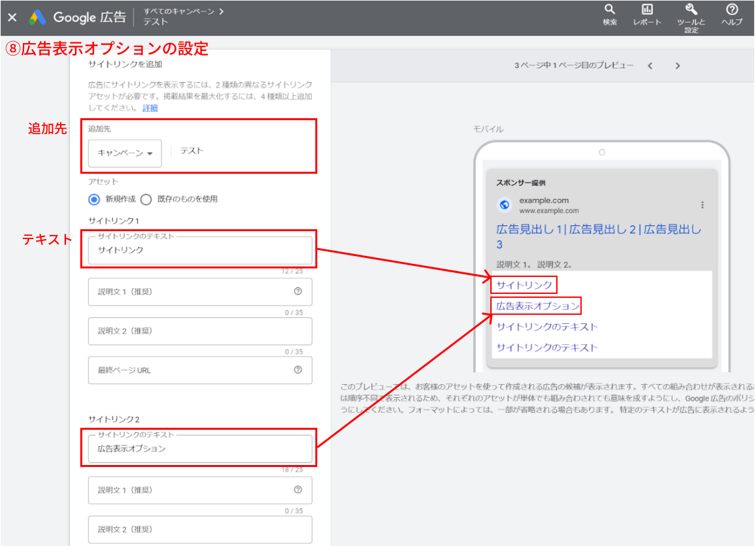Open the search (検索) tool
The width and height of the screenshot is (756, 546).
click(x=609, y=14)
